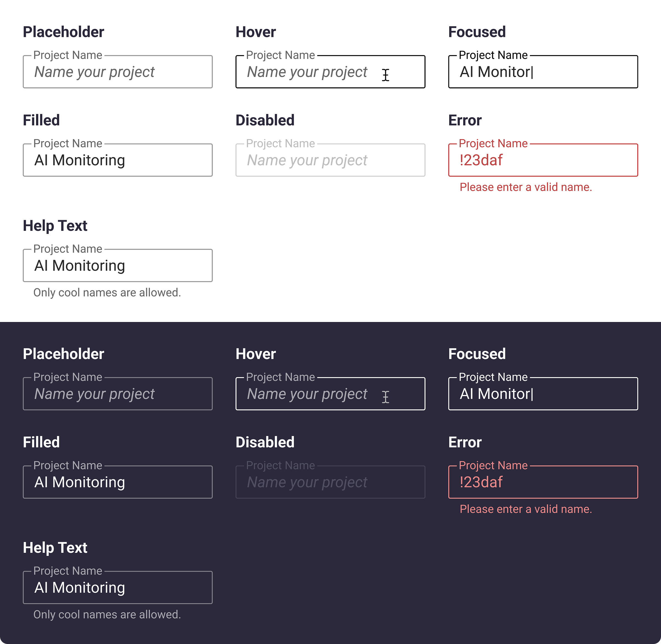Click the Project Name label above light Placeholder input
The image size is (661, 644).
pos(68,55)
